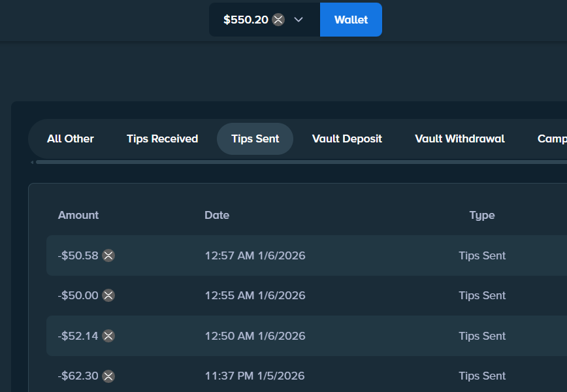This screenshot has width=567, height=392.
Task: Click Tips Sent in the 12:50 AM row
Action: pyautogui.click(x=482, y=336)
